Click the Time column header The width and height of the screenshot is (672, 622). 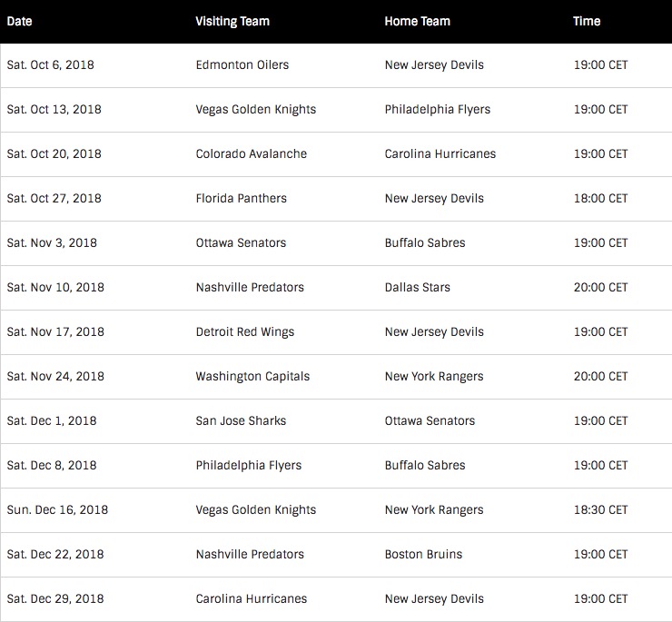point(587,22)
